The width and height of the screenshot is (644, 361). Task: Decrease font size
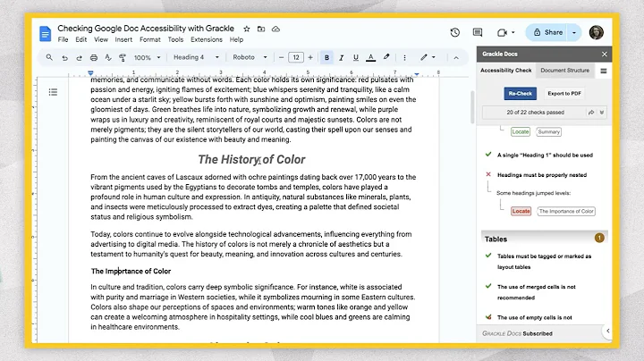pyautogui.click(x=282, y=57)
